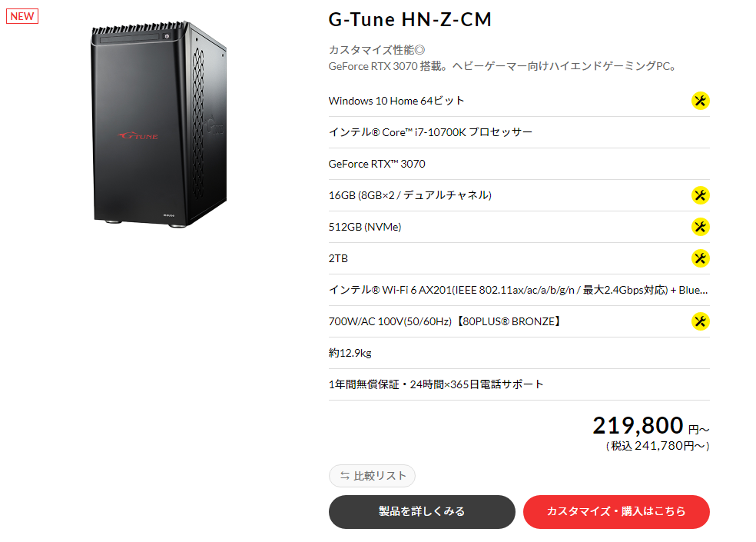Viewport: 756px width, 542px height.
Task: Click the G-Tune tower PC product image
Action: click(159, 124)
